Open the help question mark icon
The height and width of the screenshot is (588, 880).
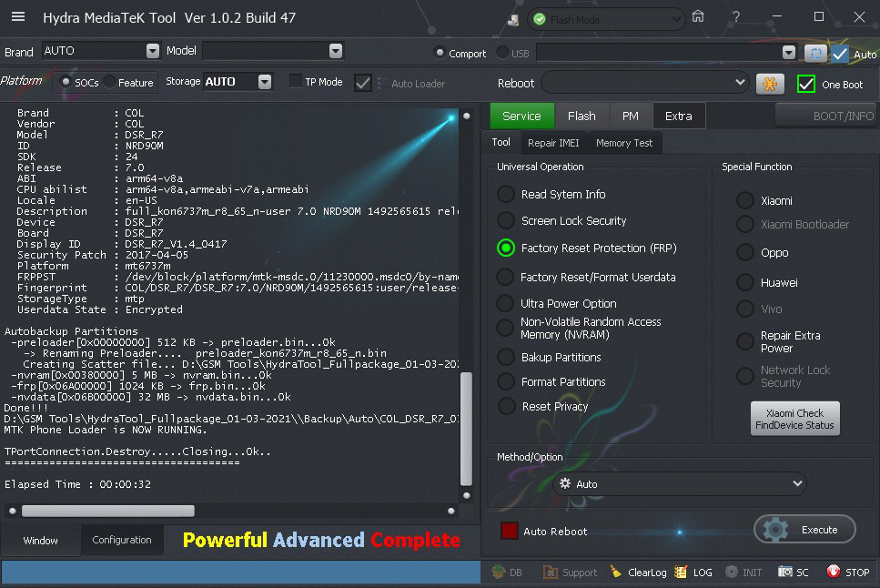pyautogui.click(x=736, y=17)
